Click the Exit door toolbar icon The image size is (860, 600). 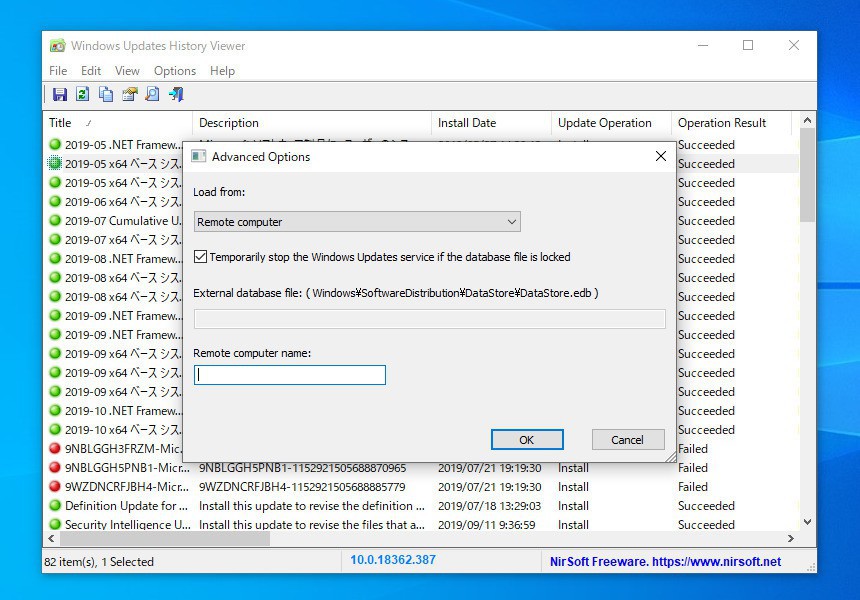pyautogui.click(x=177, y=95)
